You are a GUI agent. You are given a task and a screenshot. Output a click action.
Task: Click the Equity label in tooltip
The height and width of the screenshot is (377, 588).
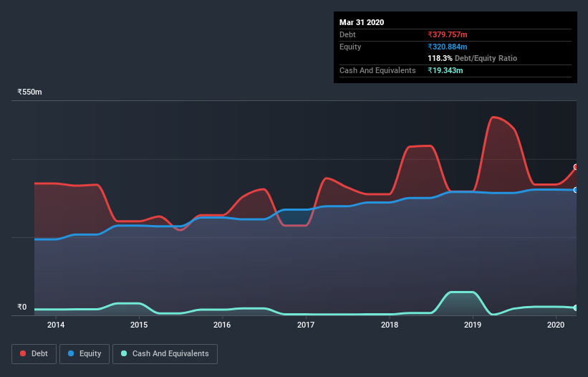(x=350, y=47)
